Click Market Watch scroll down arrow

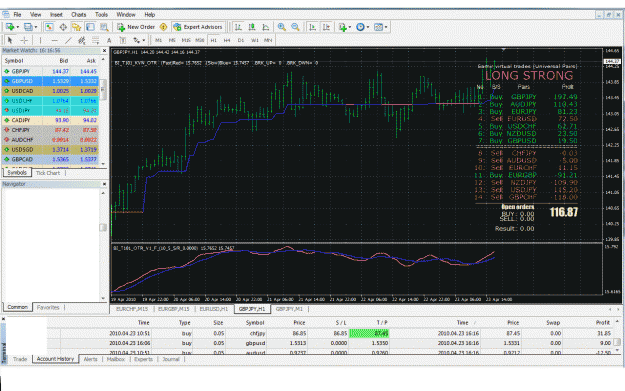pos(103,164)
